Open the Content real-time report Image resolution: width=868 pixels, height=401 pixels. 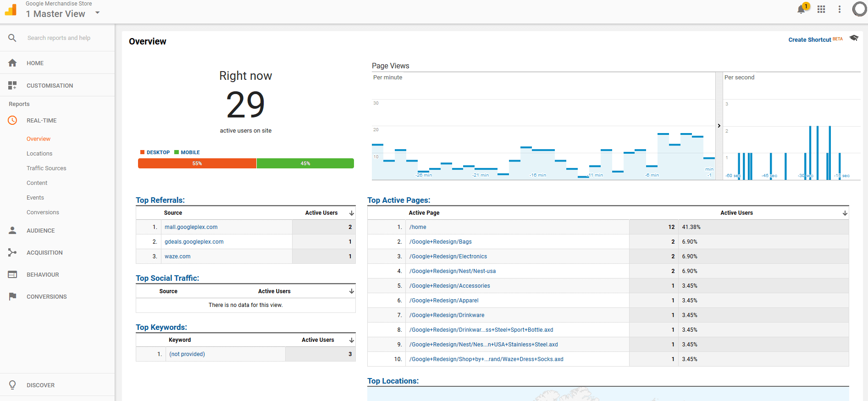coord(37,183)
